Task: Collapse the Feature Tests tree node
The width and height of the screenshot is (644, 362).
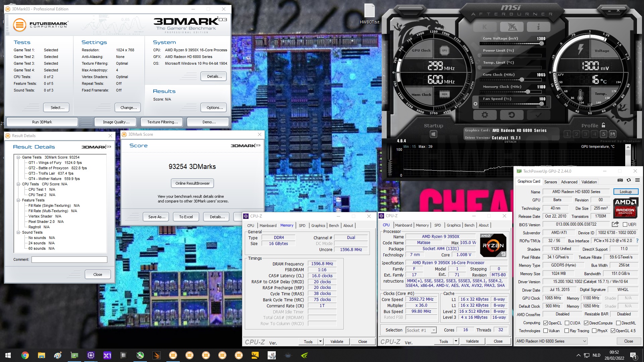Action: pos(18,200)
